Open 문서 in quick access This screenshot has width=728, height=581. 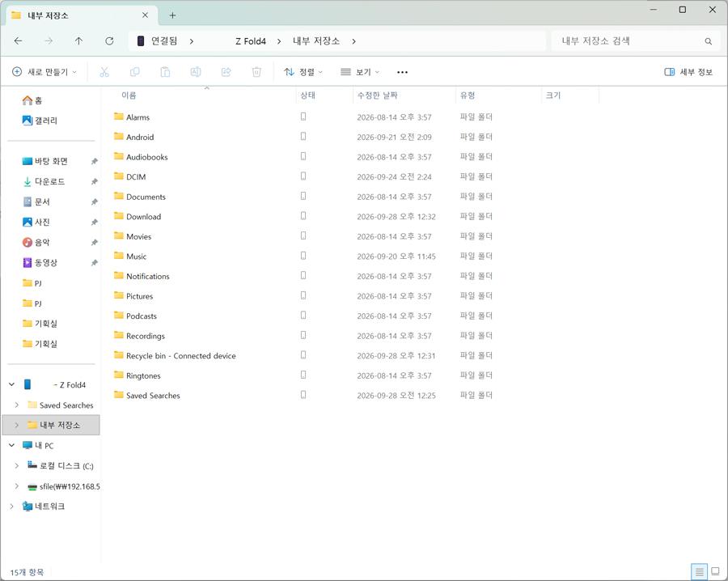(36, 202)
